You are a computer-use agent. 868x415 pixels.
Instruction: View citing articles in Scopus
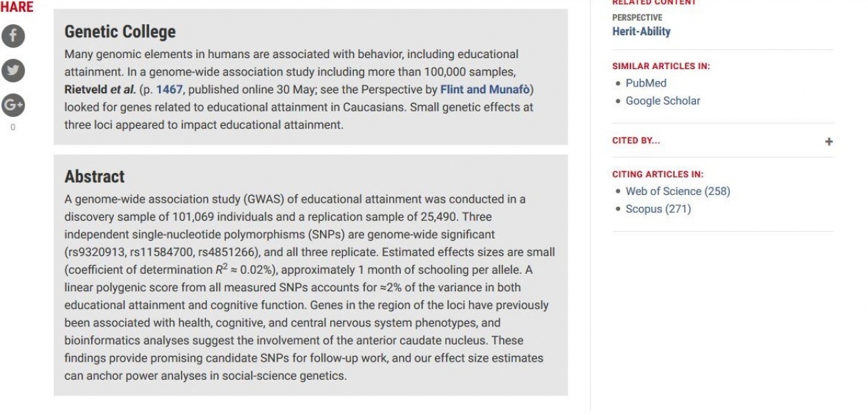click(x=658, y=209)
